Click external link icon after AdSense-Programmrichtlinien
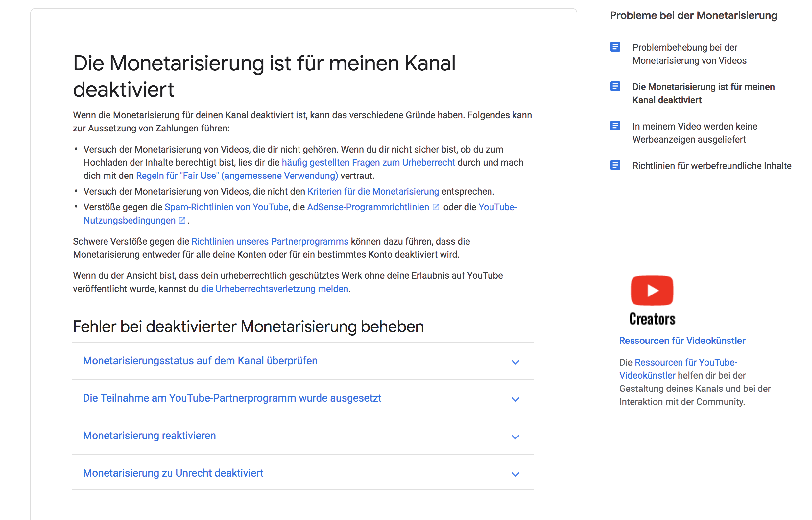The height and width of the screenshot is (520, 812). [x=436, y=207]
